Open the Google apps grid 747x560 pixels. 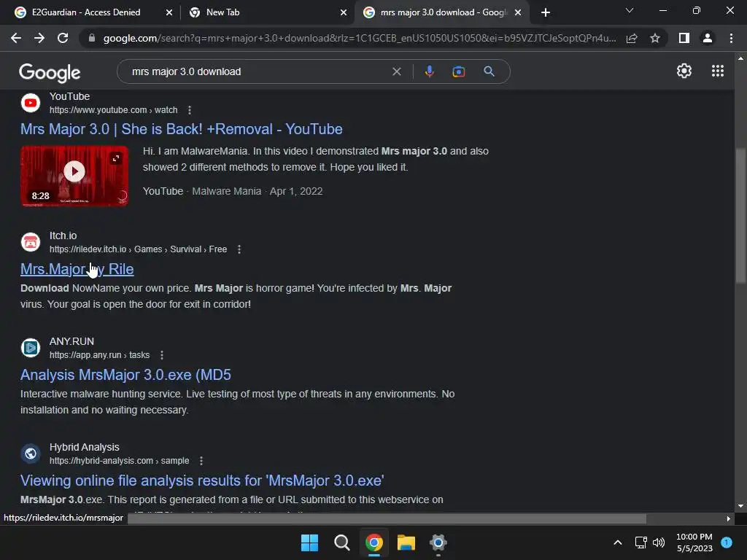718,71
